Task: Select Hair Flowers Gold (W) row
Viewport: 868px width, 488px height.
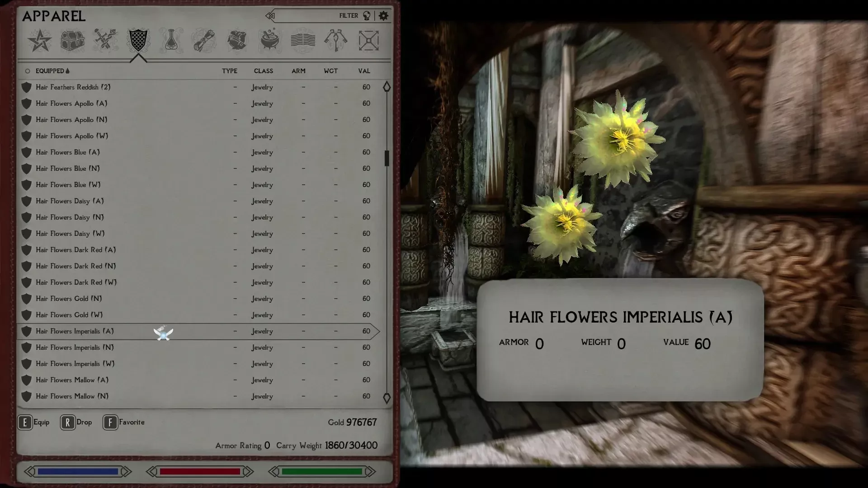Action: (x=199, y=315)
